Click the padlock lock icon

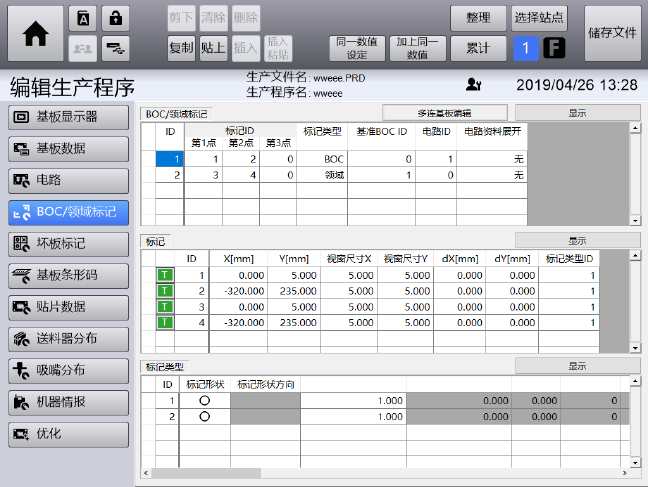tap(115, 18)
